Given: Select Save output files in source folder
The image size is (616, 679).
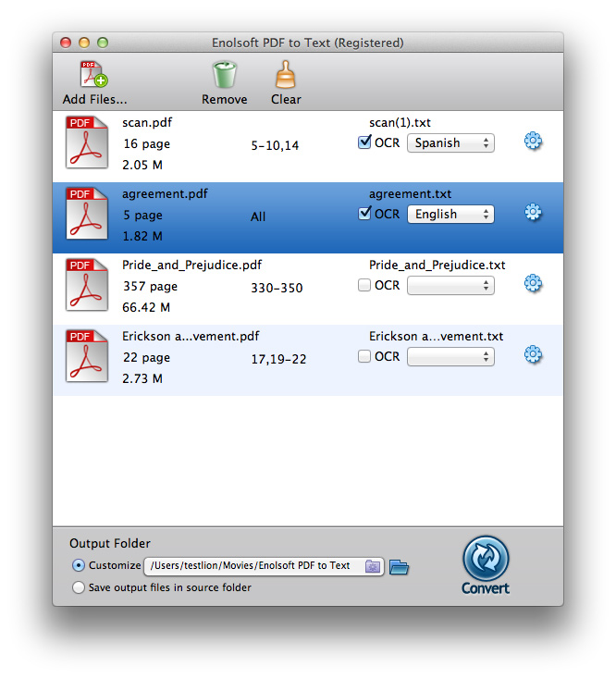Looking at the screenshot, I should [x=79, y=587].
